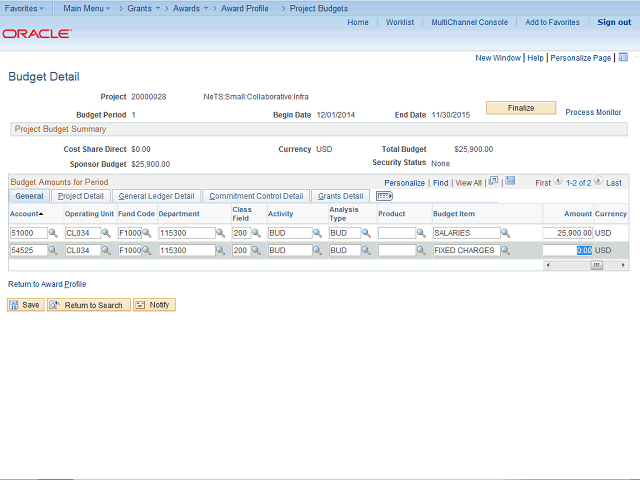Click the zoom grid popup icon
The image size is (640, 480).
click(493, 182)
